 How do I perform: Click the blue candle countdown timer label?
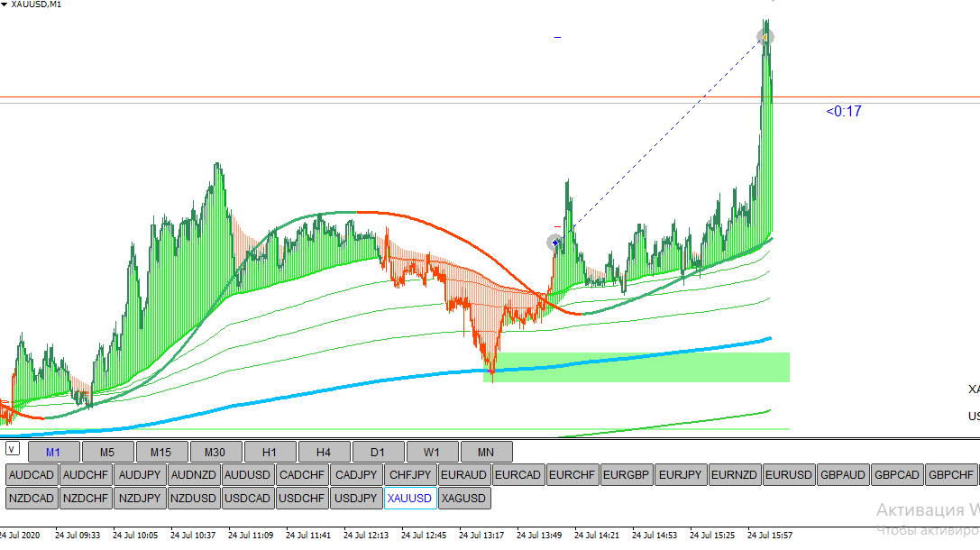click(x=843, y=112)
